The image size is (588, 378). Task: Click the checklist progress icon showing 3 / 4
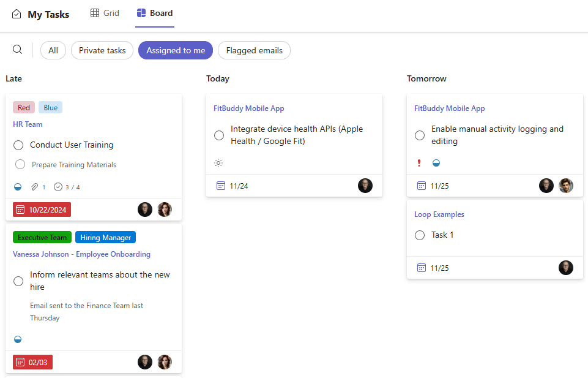coord(58,187)
